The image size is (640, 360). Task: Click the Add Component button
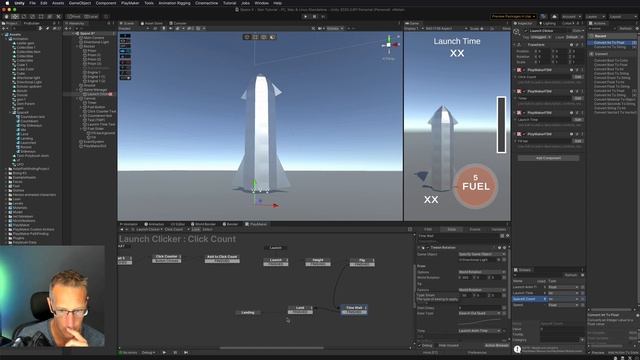[548, 158]
